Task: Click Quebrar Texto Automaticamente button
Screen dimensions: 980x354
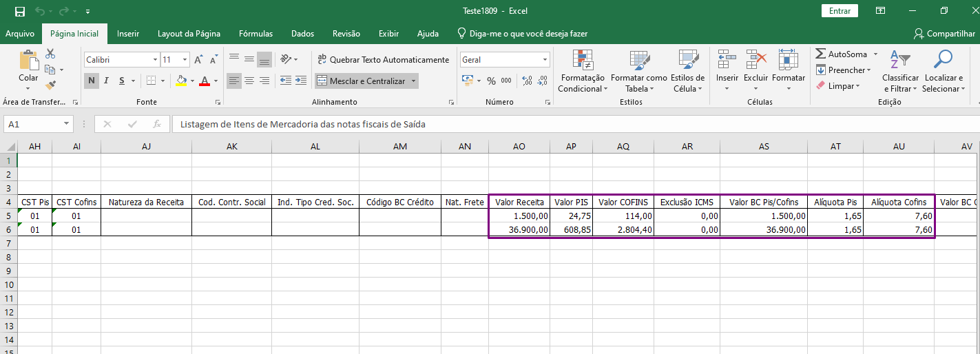Action: coord(383,60)
